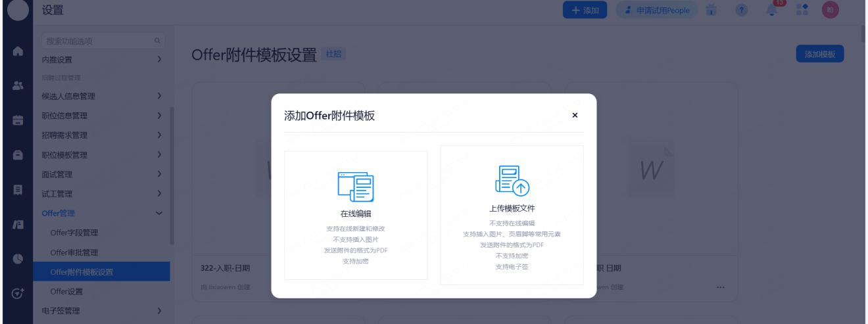Open the pink user avatar menu
Screen dimensions: 868x324
(830, 10)
